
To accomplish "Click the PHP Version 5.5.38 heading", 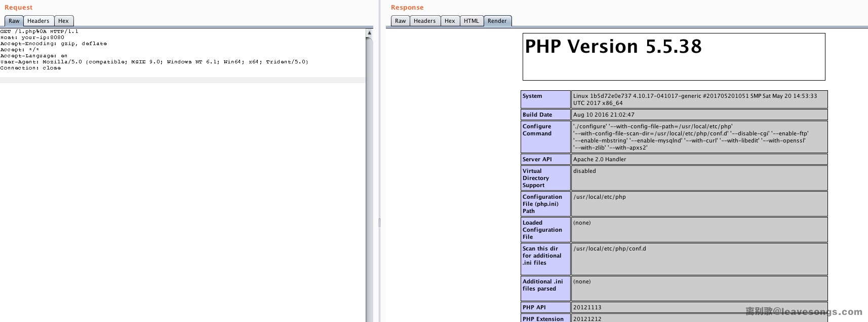I will tap(613, 47).
